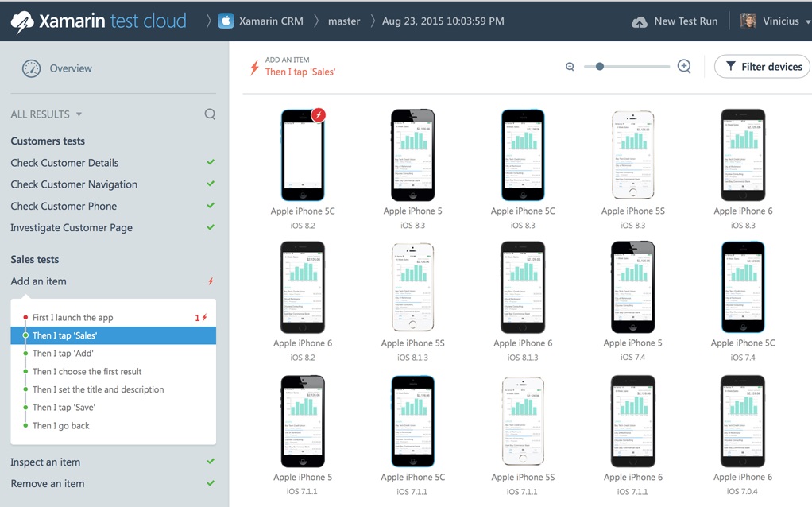Open the Apple iPhone 5S iOS 7.1.1 screenshot
The image size is (812, 507).
[523, 421]
